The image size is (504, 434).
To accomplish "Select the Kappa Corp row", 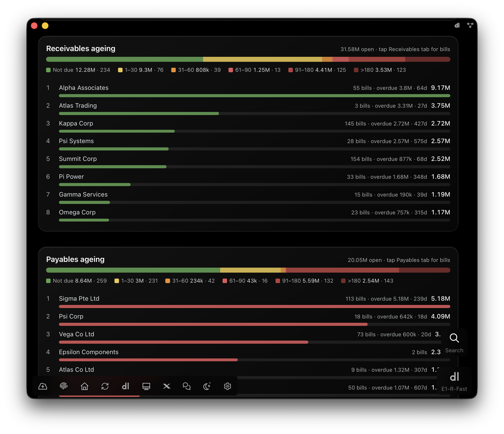I will [x=248, y=126].
